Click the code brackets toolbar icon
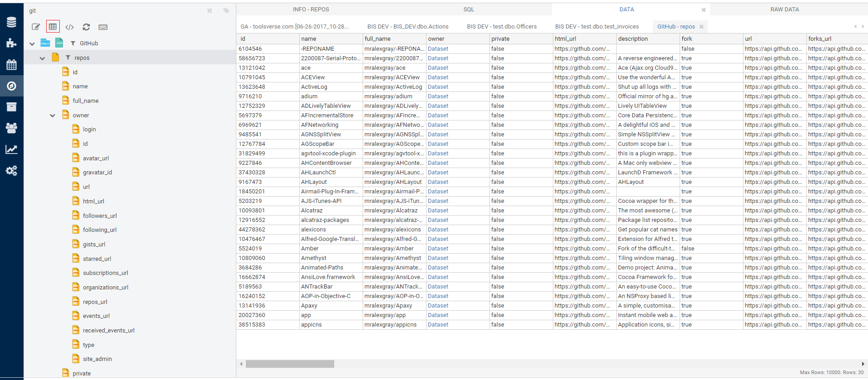 coord(69,27)
